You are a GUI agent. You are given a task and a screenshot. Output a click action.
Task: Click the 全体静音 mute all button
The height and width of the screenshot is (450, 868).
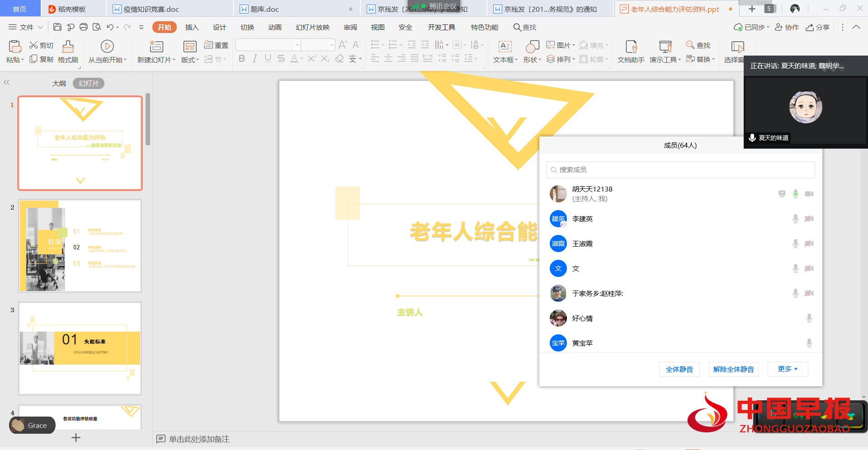pos(679,369)
